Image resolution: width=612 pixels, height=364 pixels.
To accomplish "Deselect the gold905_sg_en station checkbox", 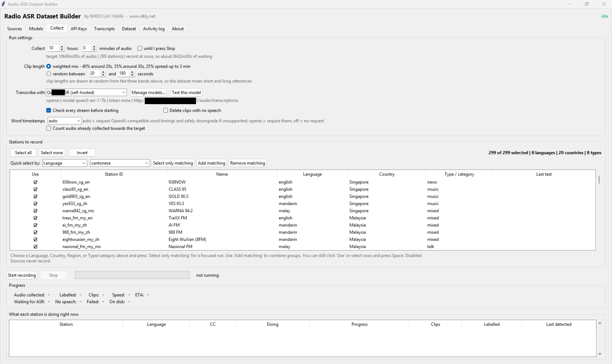I will (35, 196).
